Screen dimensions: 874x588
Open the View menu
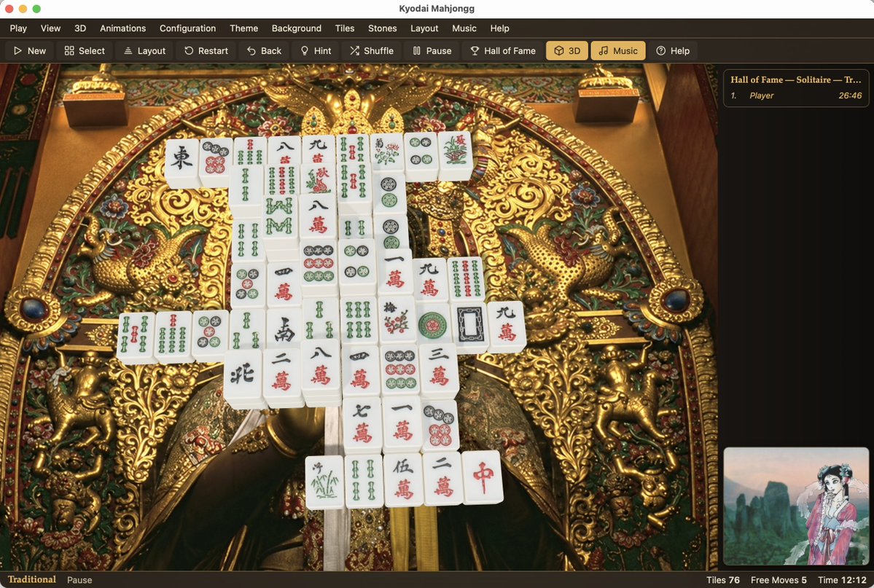point(50,28)
